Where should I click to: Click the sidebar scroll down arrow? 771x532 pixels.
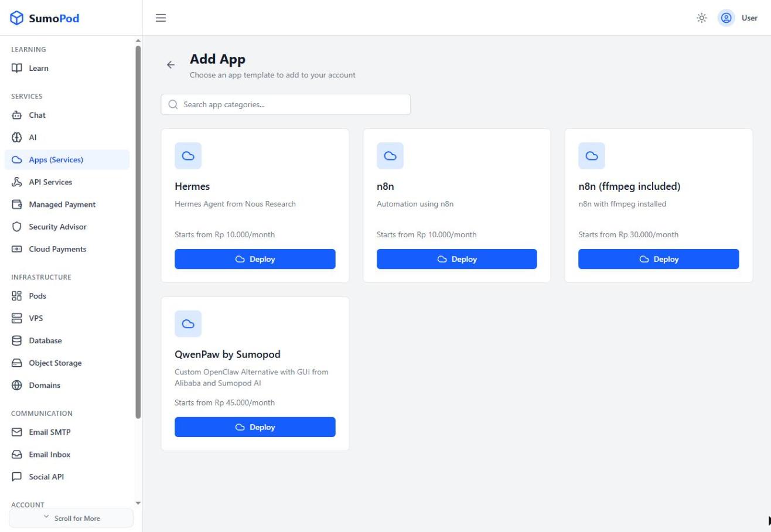[138, 503]
